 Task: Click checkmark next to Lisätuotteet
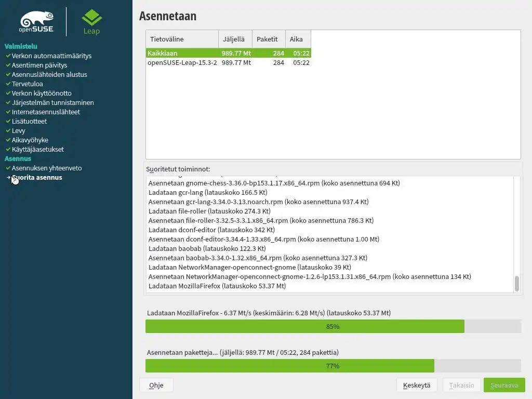pos(8,121)
